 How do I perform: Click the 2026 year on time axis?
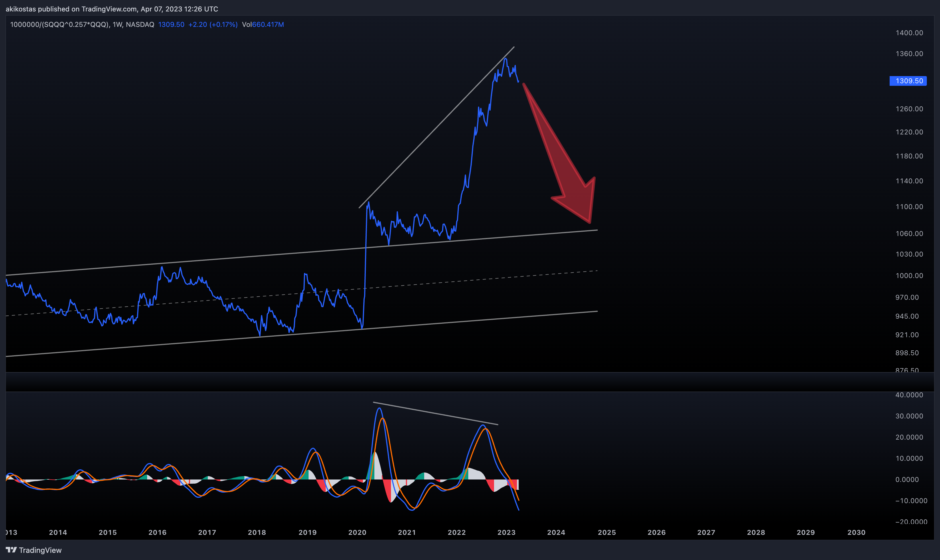click(657, 533)
